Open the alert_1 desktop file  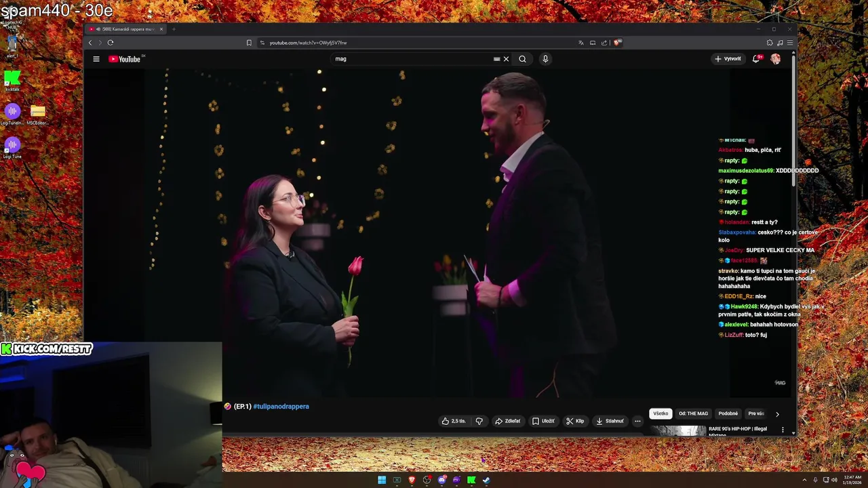[12, 46]
